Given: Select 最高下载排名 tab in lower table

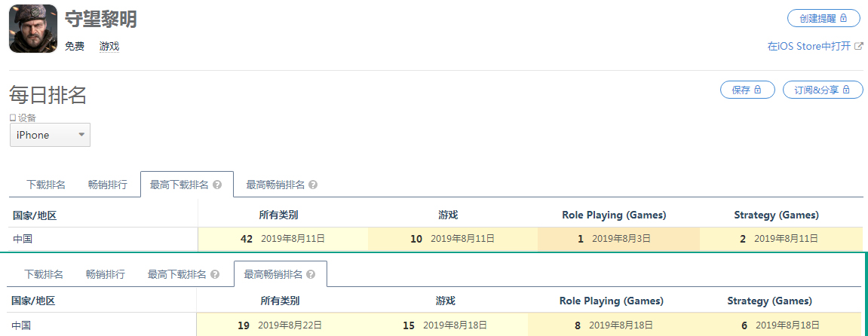Looking at the screenshot, I should click(176, 274).
